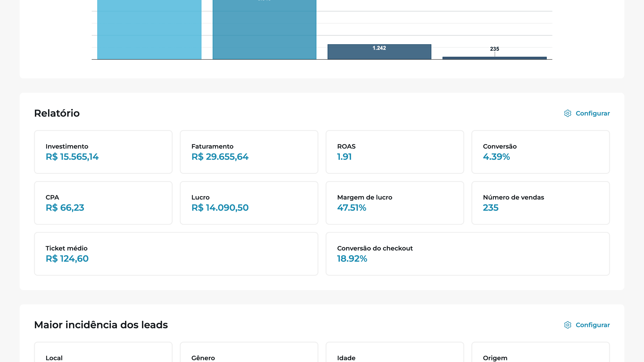The width and height of the screenshot is (644, 362).
Task: Select the Margem de lucro card
Action: coord(394,203)
